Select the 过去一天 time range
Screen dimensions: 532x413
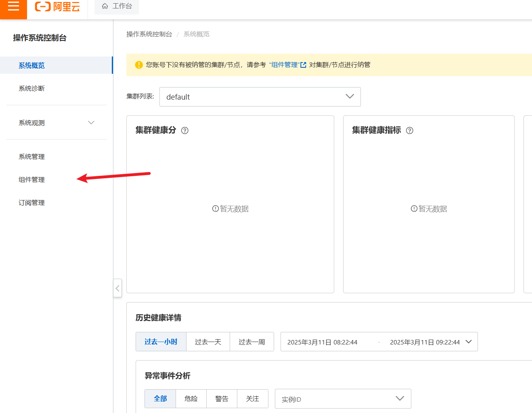(208, 342)
